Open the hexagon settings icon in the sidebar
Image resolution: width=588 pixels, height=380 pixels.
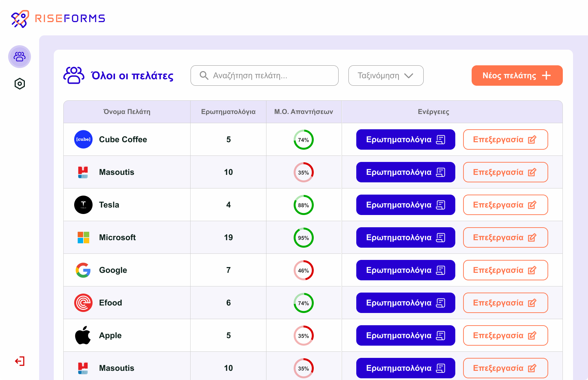[20, 84]
